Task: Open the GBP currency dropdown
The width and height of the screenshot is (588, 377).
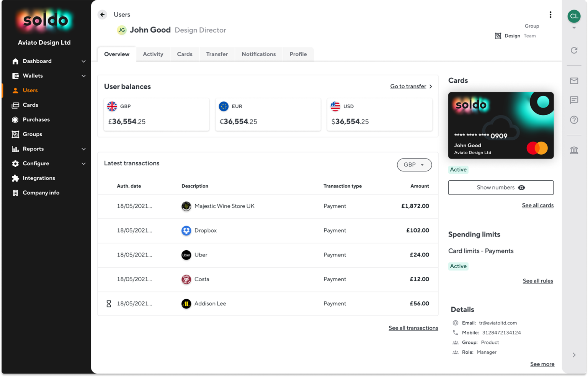Action: click(x=414, y=165)
